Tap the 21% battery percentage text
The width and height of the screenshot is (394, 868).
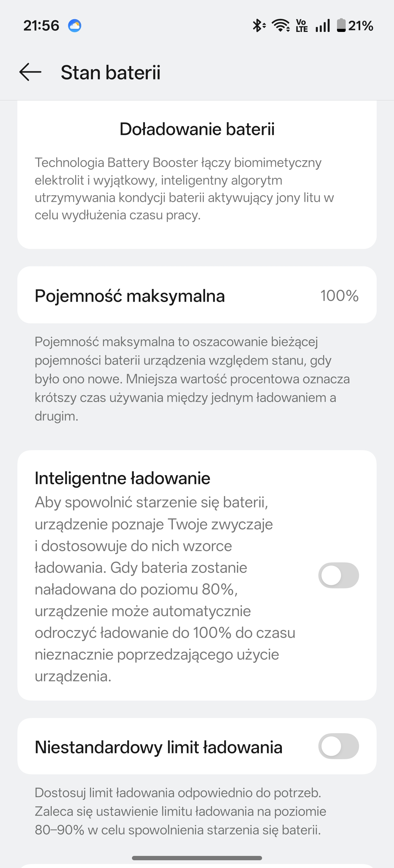tap(361, 26)
